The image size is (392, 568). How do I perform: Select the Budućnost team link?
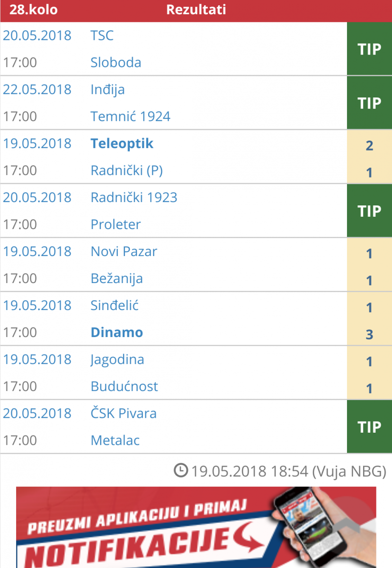(x=125, y=386)
